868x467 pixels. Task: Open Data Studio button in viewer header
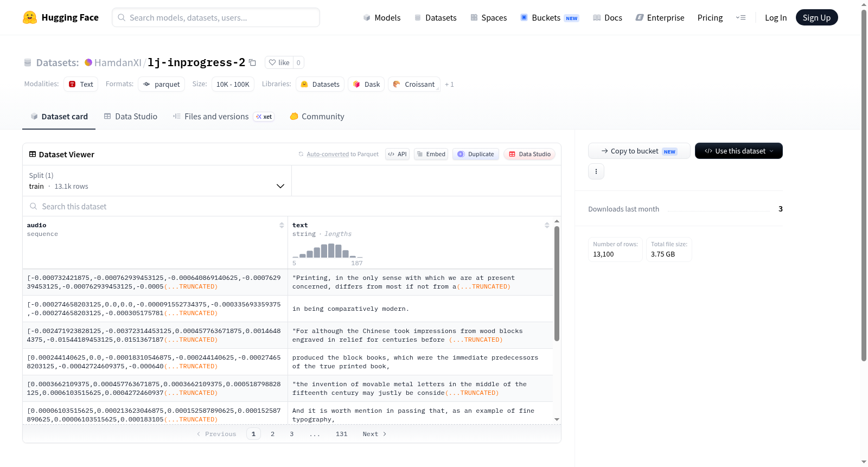[x=529, y=154]
